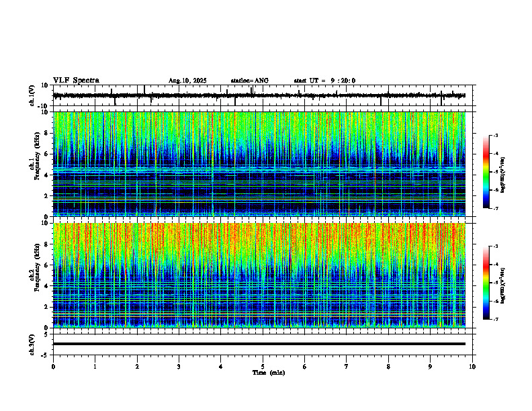Click the log(PSD) label beside the lower colorbar
532x411 pixels.
click(502, 285)
